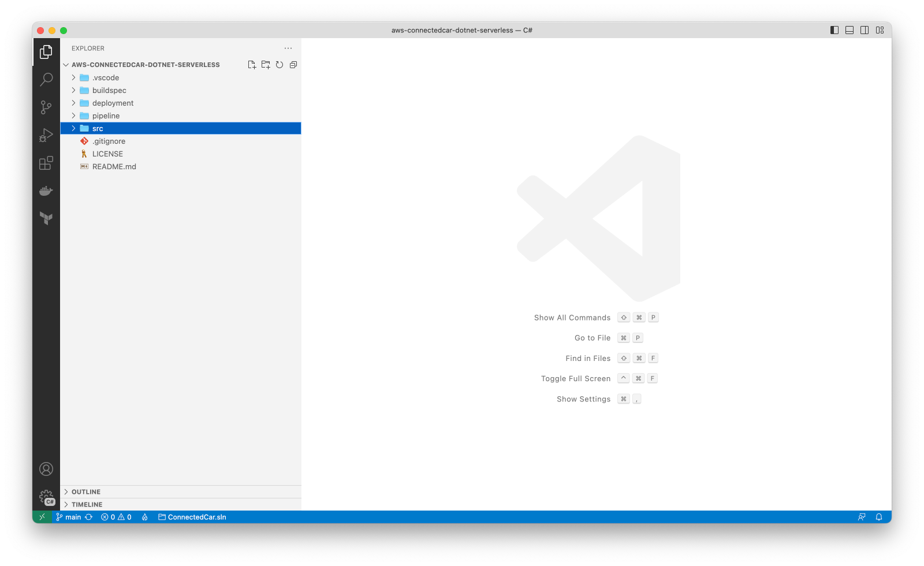Open the remote window indicator
This screenshot has height=566, width=924.
click(42, 517)
